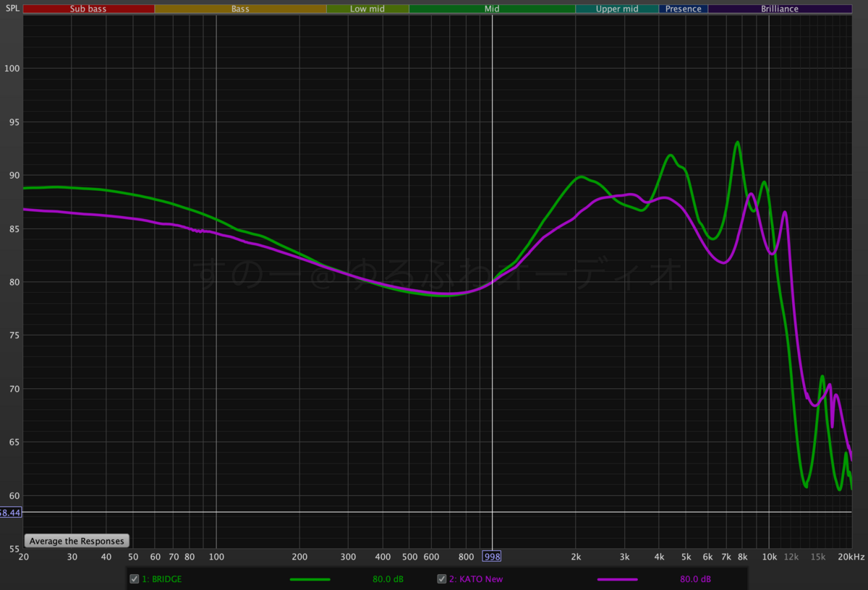Click the Average the Responses button
The width and height of the screenshot is (868, 590).
[77, 541]
